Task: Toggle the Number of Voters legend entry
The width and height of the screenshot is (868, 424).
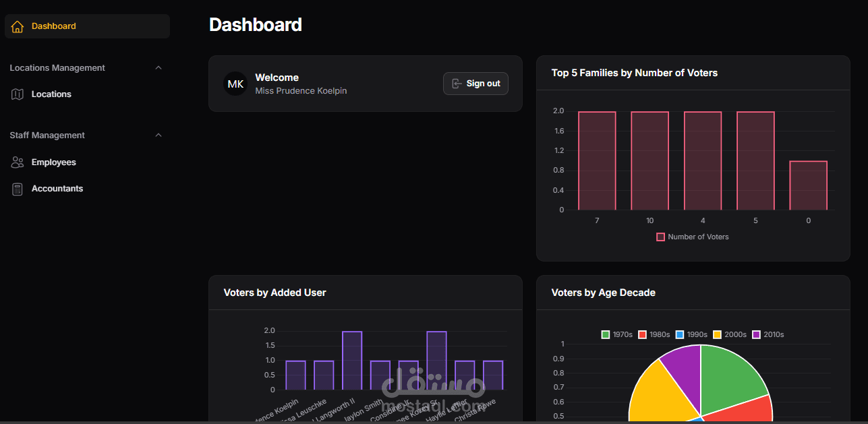Action: pos(692,237)
